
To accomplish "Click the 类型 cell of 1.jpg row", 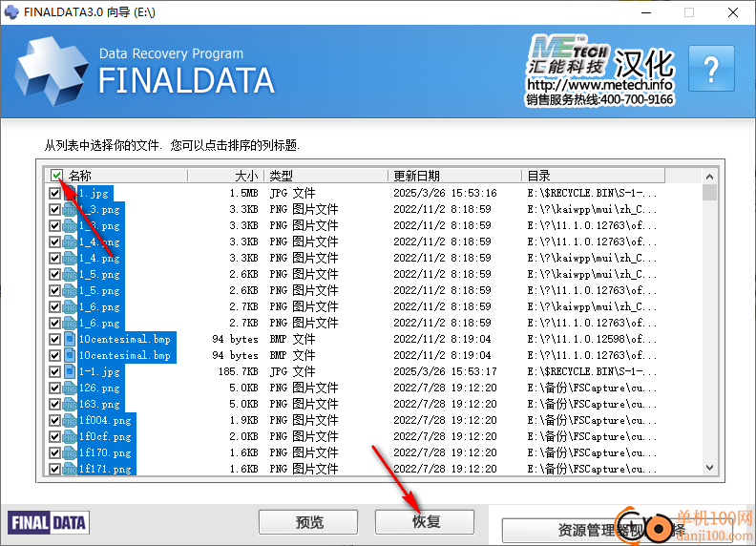I will tap(292, 194).
